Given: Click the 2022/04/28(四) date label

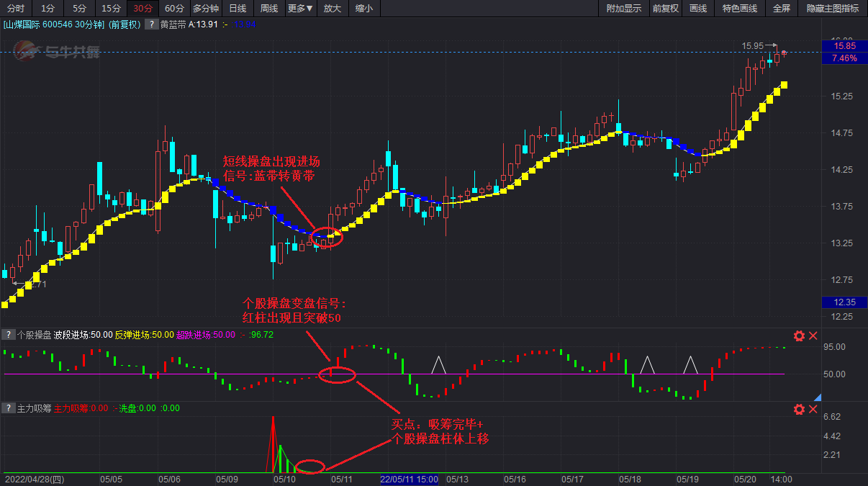Looking at the screenshot, I should click(x=35, y=479).
